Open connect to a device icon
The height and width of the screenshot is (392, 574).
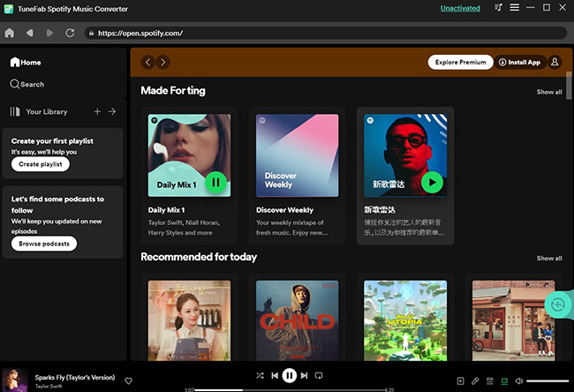[504, 381]
